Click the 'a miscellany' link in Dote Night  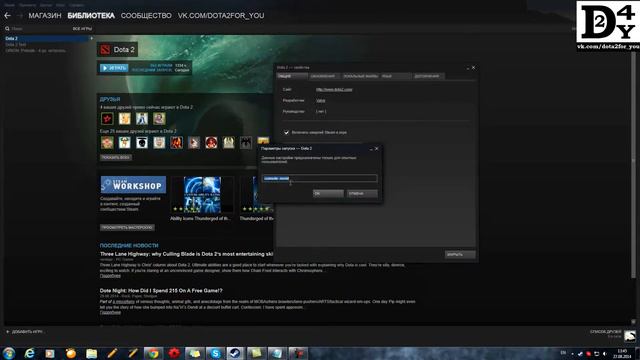[x=123, y=302]
